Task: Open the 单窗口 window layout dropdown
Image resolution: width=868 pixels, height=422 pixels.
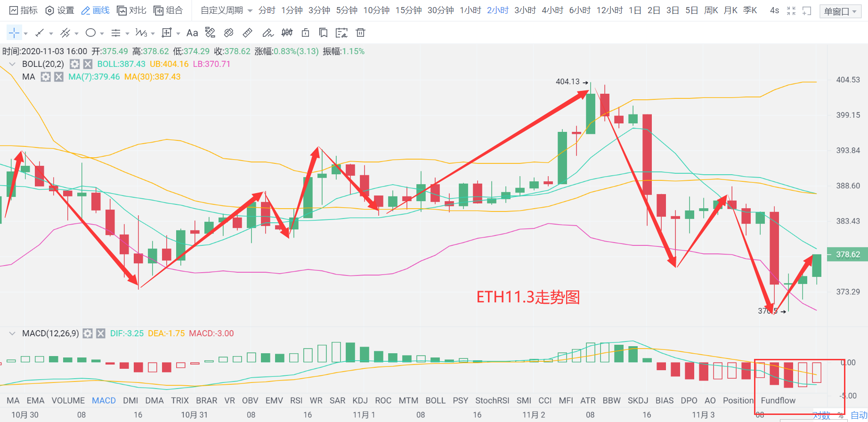Action: point(840,11)
